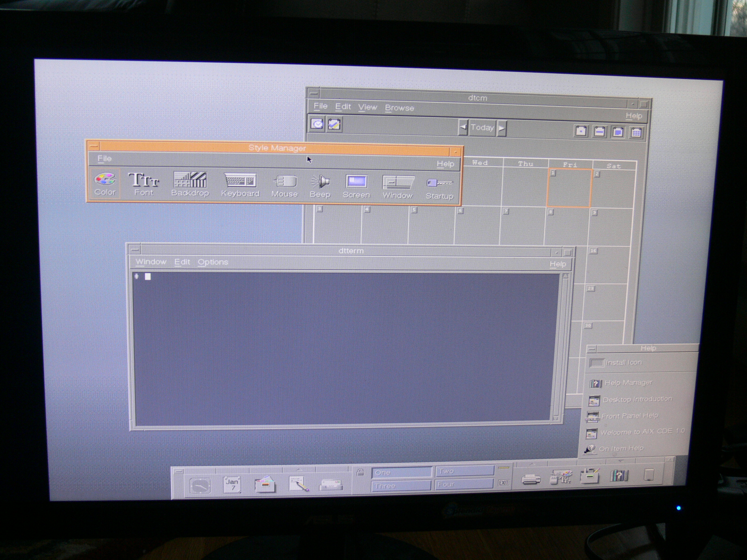The height and width of the screenshot is (560, 747).
Task: Open the Appointment Editor icon in calendar toolbar
Action: 317,124
